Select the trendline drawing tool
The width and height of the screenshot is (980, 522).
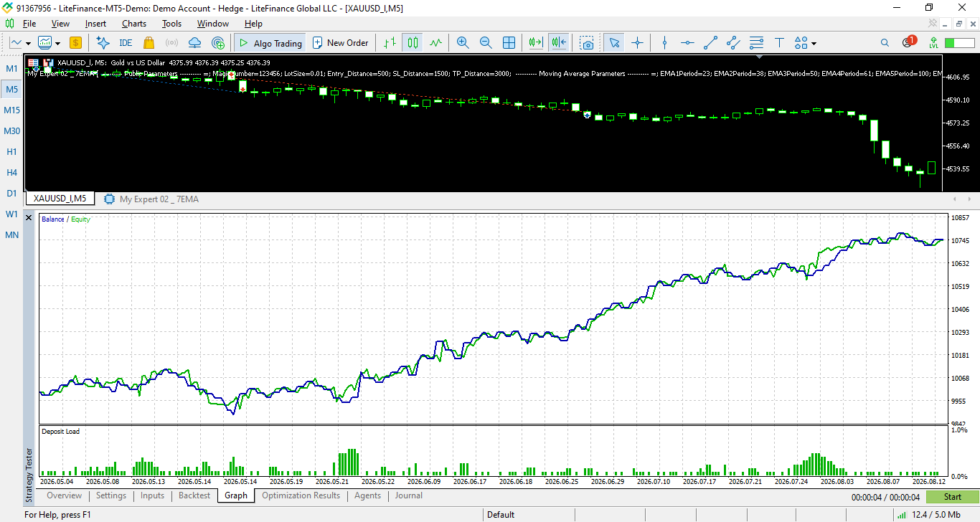710,43
